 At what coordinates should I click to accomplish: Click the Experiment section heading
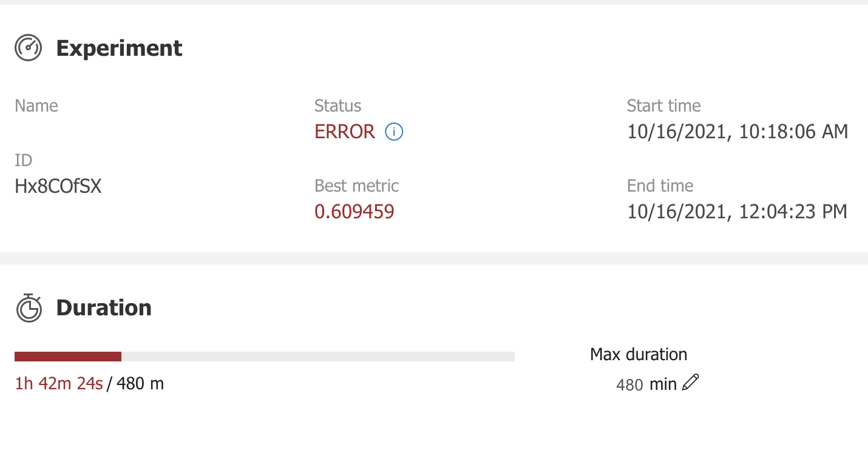click(120, 49)
